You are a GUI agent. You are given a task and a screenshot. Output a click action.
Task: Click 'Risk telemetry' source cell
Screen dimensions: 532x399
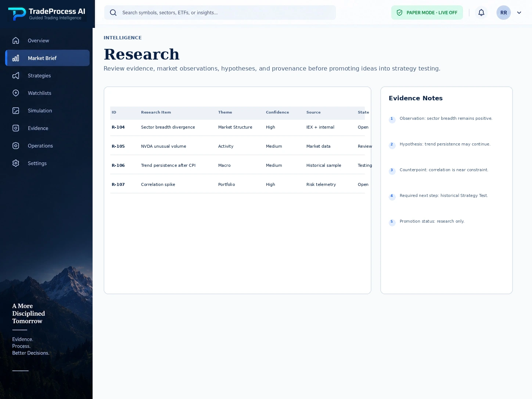[x=321, y=184]
